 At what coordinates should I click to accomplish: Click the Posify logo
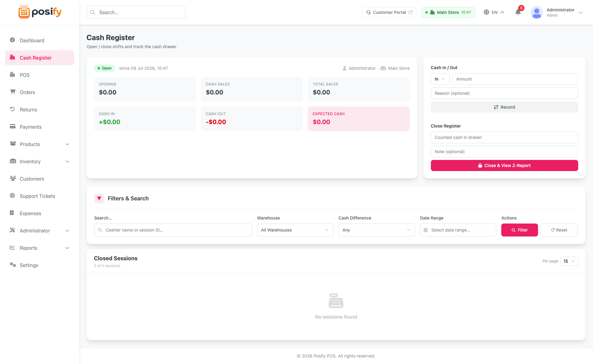(x=40, y=12)
